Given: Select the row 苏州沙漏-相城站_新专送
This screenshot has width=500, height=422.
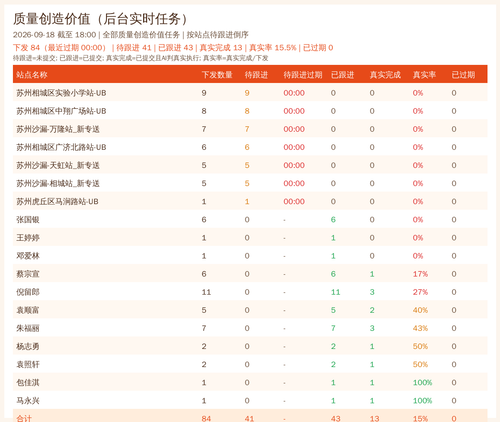Looking at the screenshot, I should point(250,183).
